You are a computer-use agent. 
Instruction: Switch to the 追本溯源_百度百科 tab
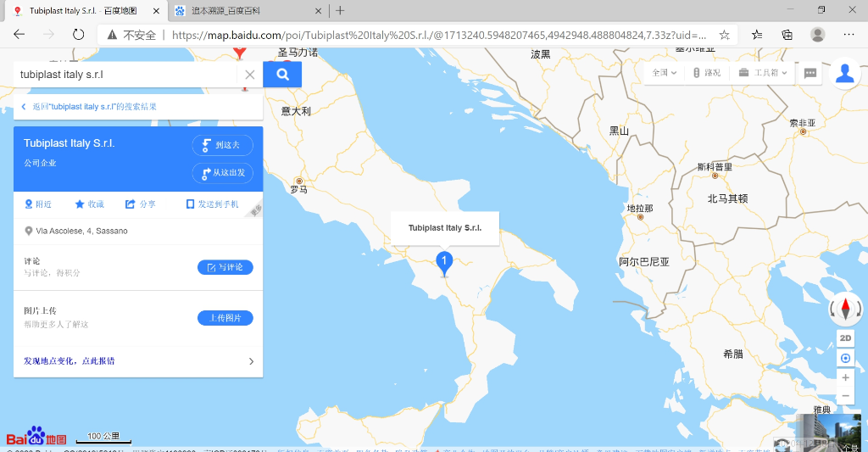pyautogui.click(x=248, y=10)
